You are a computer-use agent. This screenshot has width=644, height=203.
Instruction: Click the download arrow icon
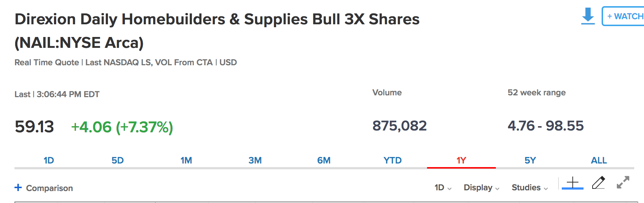tap(588, 16)
